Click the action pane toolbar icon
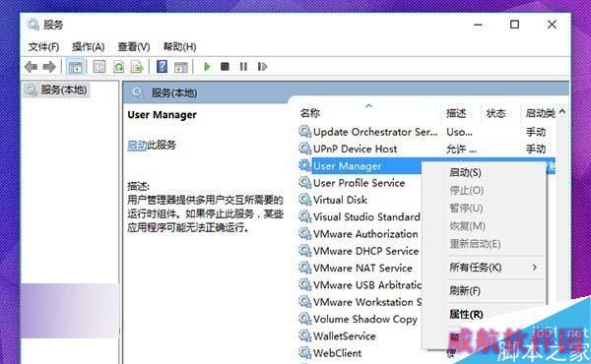Screen dimensions: 591x364 [x=181, y=67]
